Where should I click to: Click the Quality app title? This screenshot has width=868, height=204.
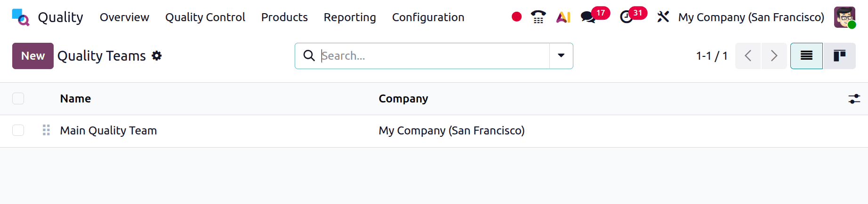(61, 17)
